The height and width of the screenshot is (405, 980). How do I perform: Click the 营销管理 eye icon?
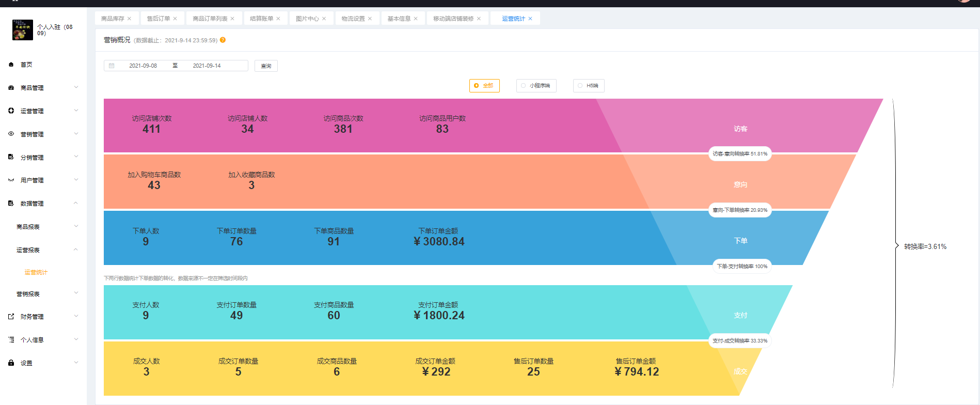(x=11, y=134)
